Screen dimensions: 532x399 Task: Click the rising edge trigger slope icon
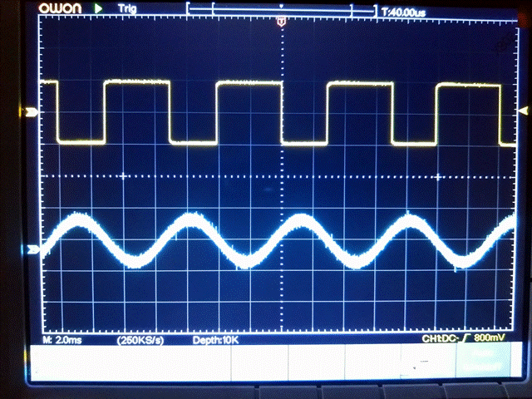tap(466, 341)
